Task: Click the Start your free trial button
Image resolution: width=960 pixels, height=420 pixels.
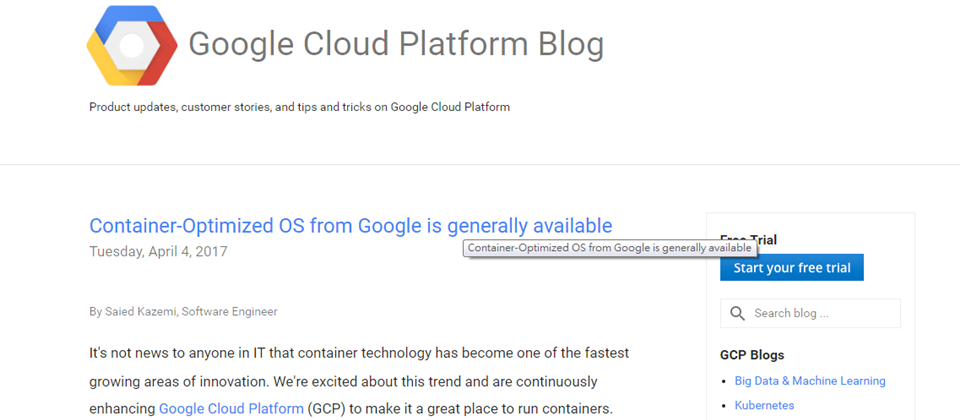Action: pyautogui.click(x=792, y=268)
